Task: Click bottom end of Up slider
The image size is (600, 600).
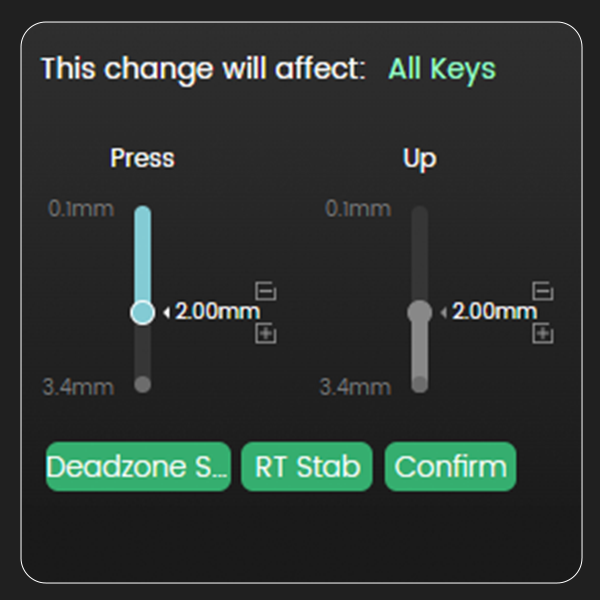Action: point(420,383)
